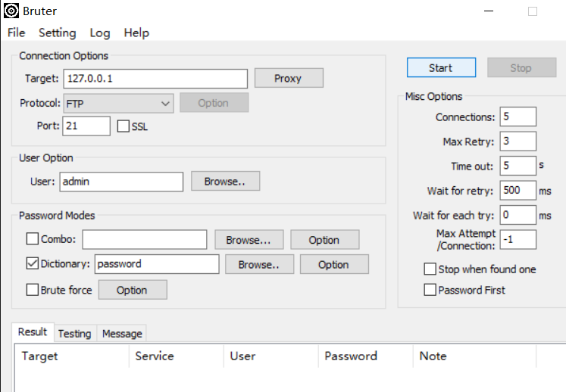Screen dimensions: 566x392
Task: Switch to the Testing tab
Action: click(75, 334)
